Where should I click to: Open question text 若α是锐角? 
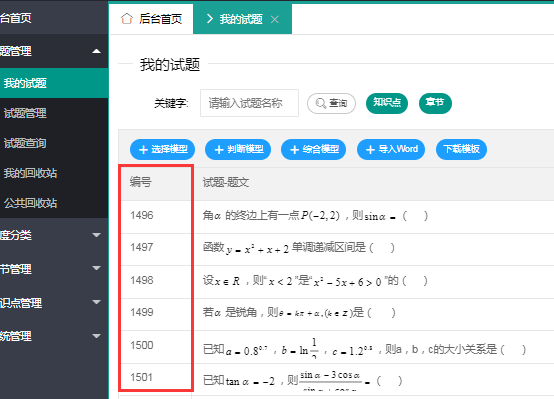coord(299,313)
